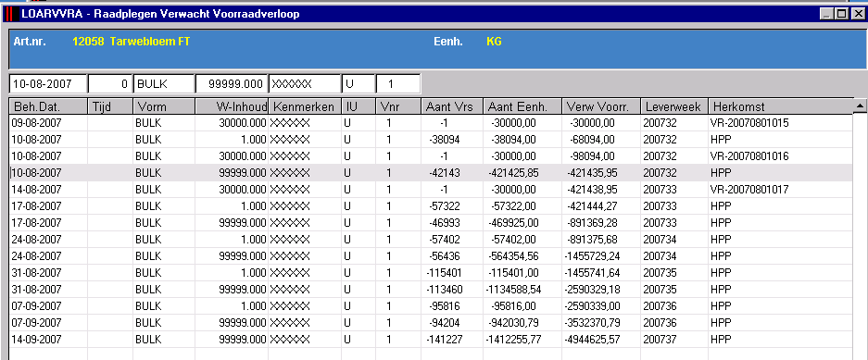This screenshot has height=360, width=868.
Task: Click origin VR-20070801017
Action: [x=749, y=190]
